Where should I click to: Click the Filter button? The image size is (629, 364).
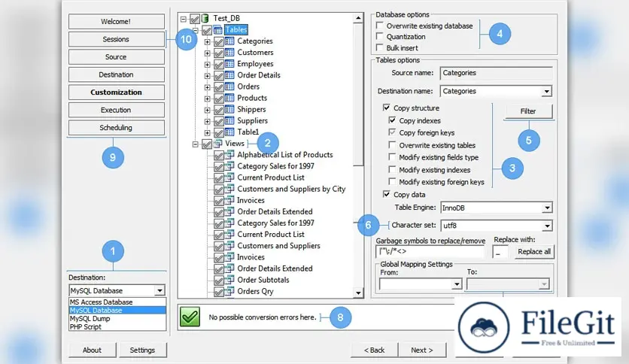pyautogui.click(x=528, y=111)
